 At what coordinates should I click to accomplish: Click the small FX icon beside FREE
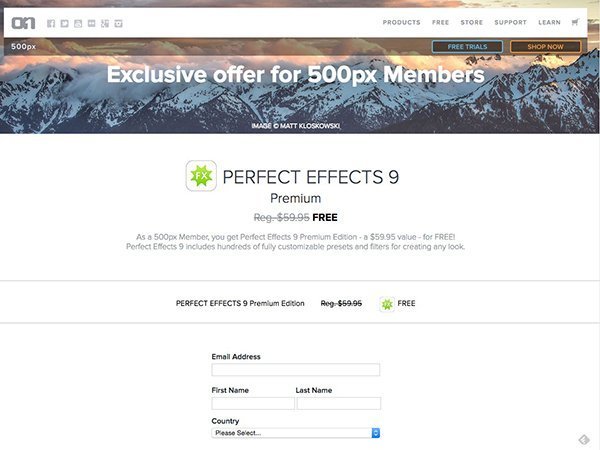coord(387,304)
